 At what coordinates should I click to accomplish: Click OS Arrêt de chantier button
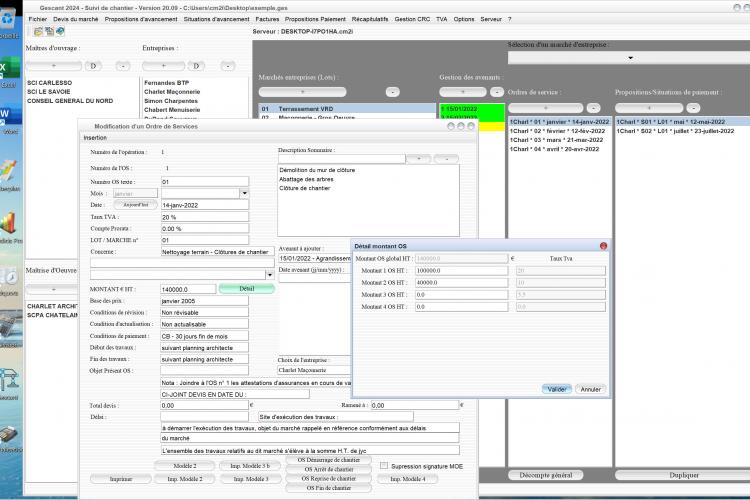[329, 469]
